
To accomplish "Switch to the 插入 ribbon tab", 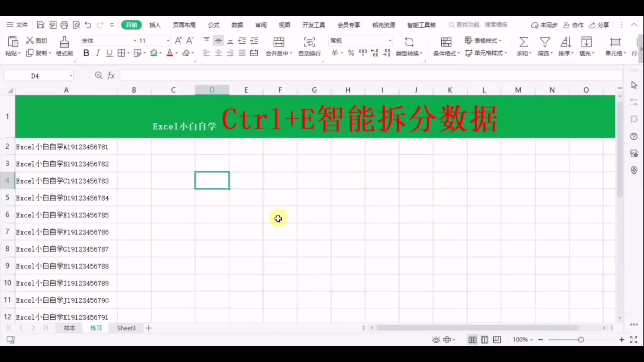I will pos(155,25).
